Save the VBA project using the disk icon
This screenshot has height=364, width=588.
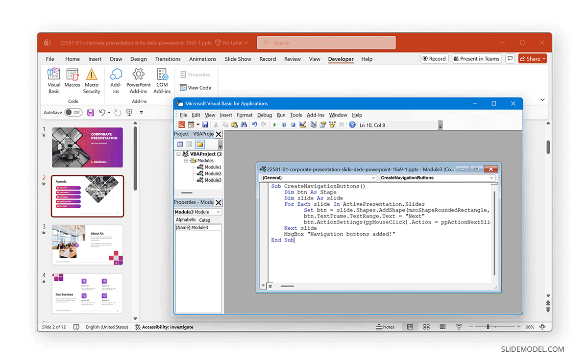tap(206, 125)
